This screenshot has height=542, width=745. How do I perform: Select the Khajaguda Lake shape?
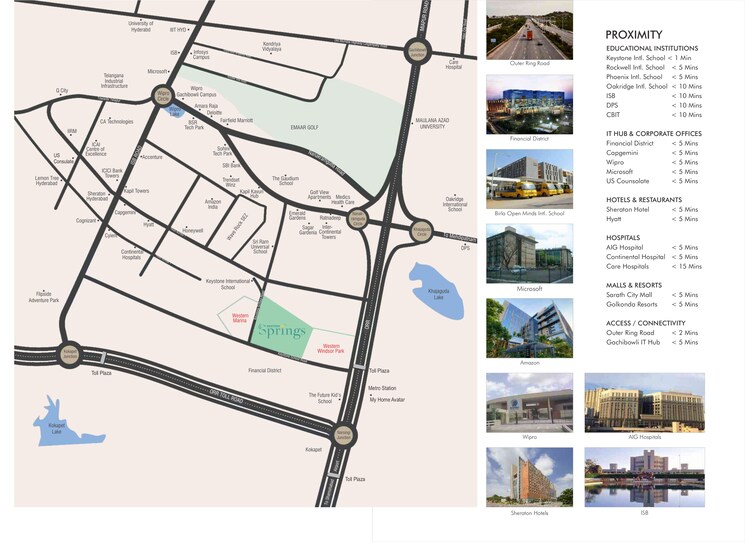point(436,291)
